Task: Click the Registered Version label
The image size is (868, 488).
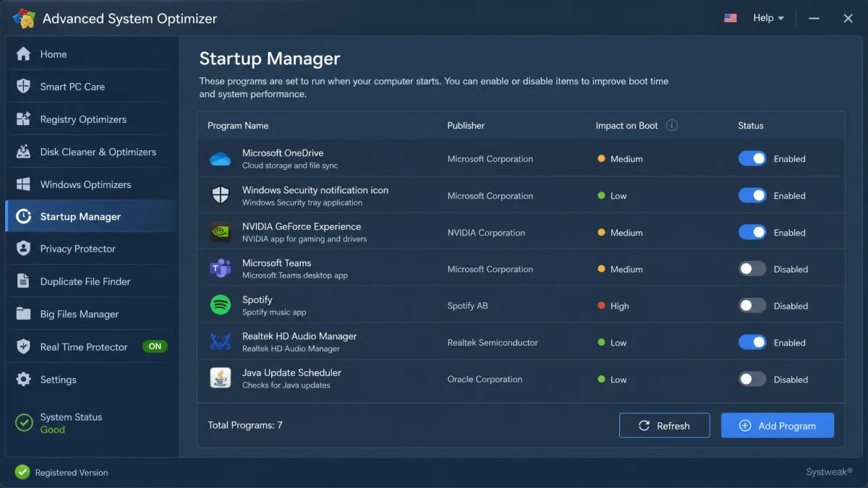Action: point(72,472)
